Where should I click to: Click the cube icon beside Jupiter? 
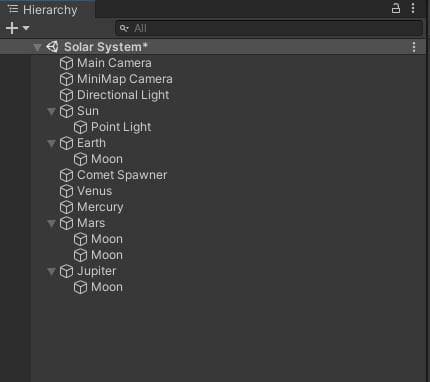[x=66, y=271]
